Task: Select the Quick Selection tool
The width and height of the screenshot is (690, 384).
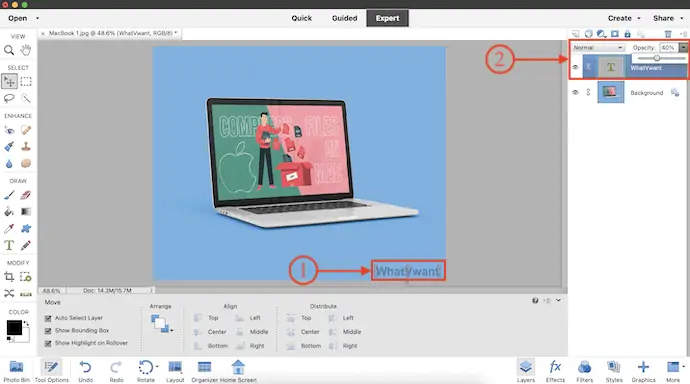Action: (26, 98)
